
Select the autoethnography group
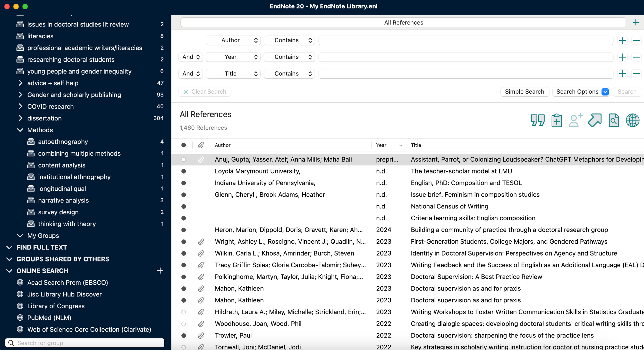pos(63,142)
